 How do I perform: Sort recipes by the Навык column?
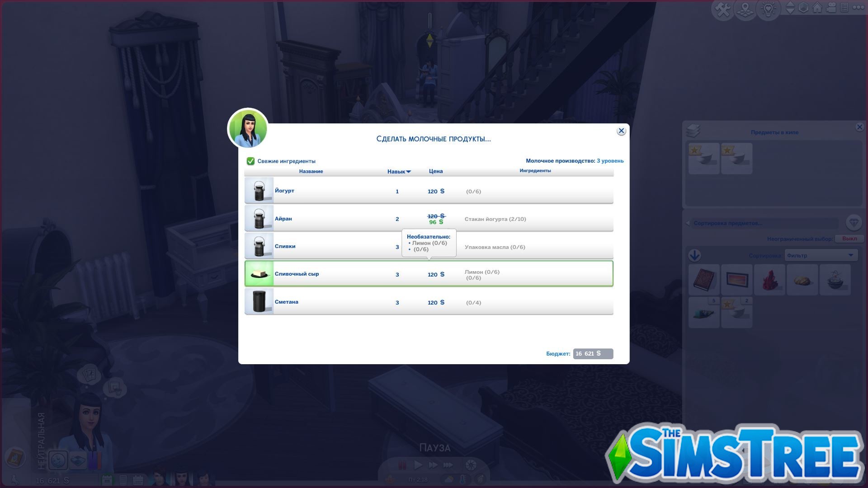[399, 172]
